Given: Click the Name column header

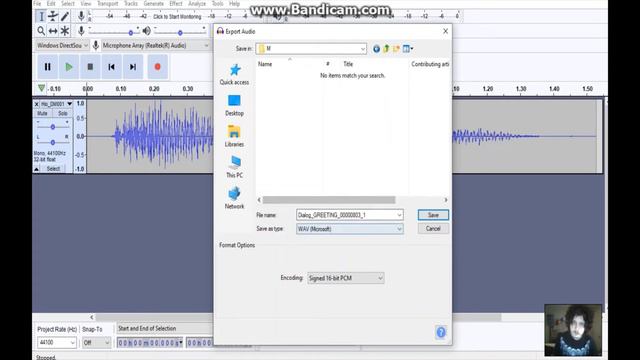Looking at the screenshot, I should point(265,64).
